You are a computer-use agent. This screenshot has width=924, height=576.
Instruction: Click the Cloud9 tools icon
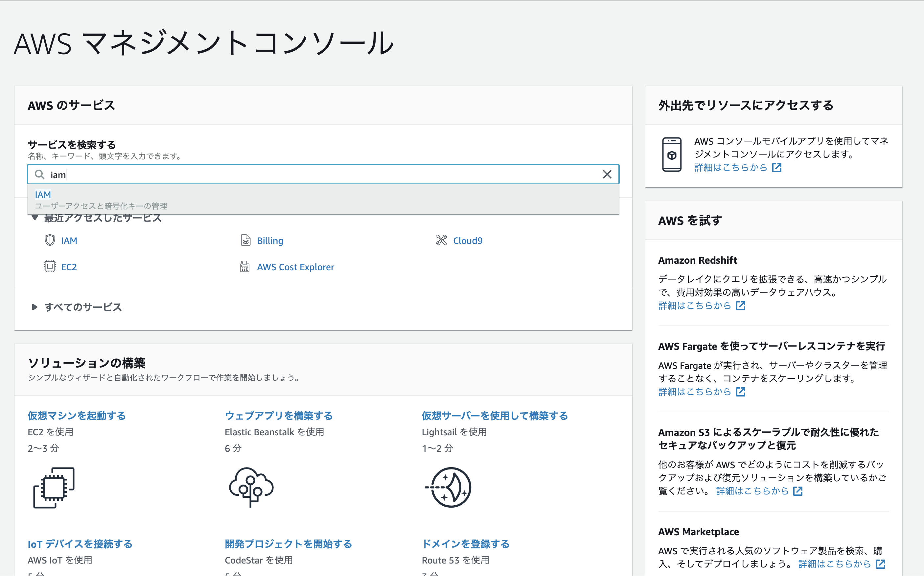(441, 240)
